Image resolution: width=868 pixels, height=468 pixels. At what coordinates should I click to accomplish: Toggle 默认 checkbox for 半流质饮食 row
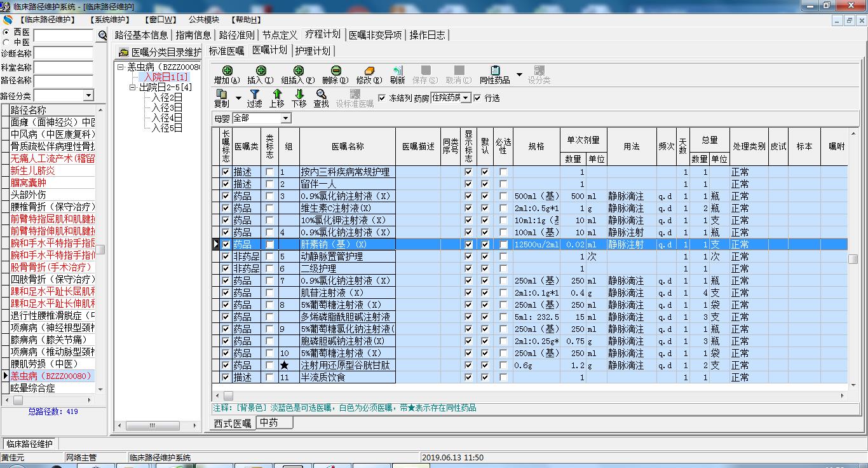click(x=485, y=378)
